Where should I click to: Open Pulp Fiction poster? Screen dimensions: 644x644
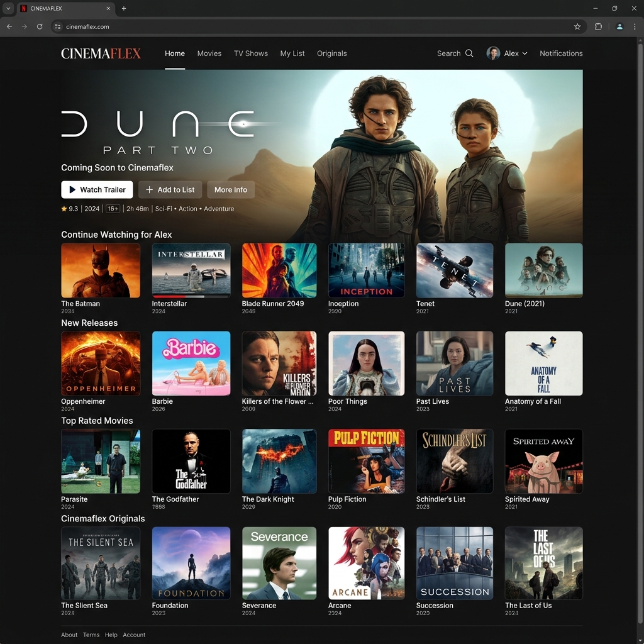367,461
